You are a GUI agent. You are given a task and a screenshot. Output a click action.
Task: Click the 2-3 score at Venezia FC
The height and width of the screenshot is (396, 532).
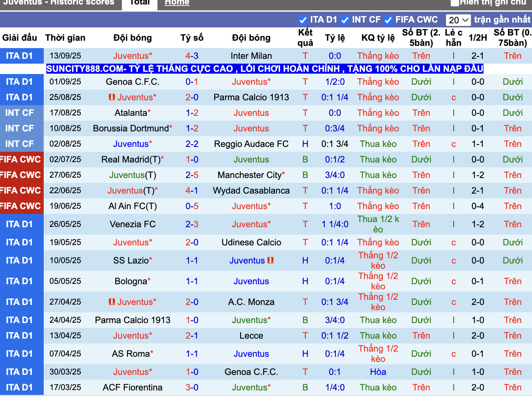coord(192,224)
